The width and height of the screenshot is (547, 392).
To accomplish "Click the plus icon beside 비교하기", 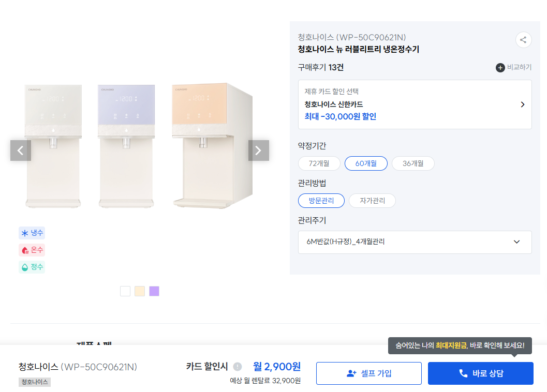I will 500,68.
